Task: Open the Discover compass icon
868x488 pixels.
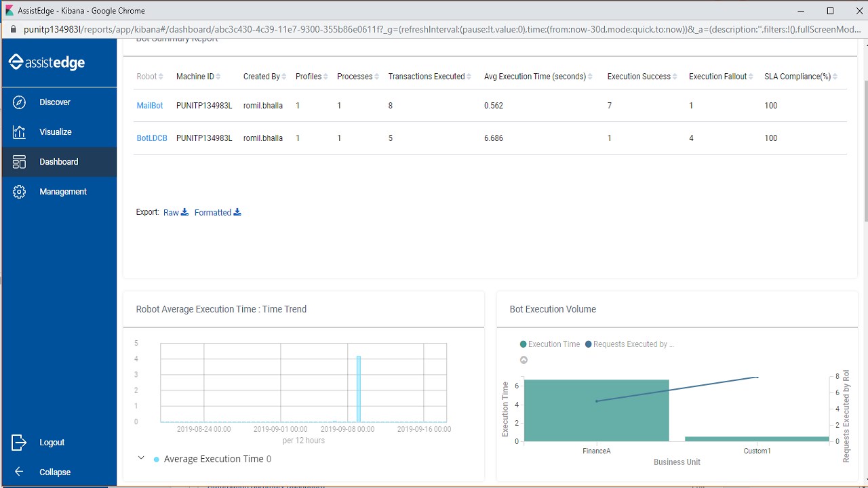Action: click(x=19, y=102)
